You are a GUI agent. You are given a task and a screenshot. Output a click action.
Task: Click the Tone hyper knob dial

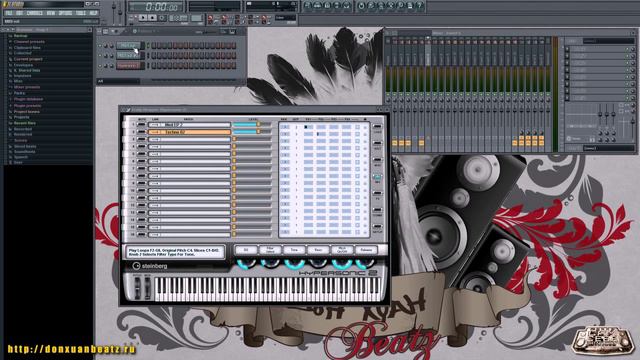(x=294, y=263)
